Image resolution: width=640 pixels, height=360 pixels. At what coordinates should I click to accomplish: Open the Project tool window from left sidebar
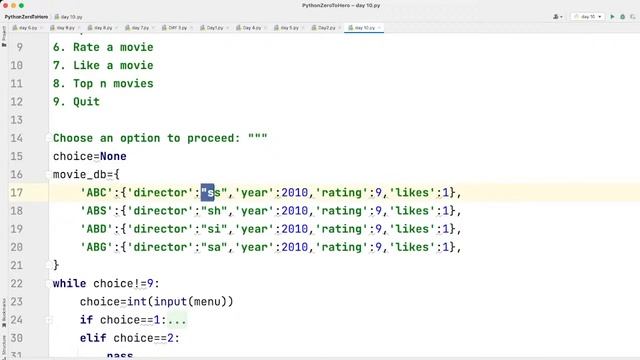pyautogui.click(x=4, y=36)
